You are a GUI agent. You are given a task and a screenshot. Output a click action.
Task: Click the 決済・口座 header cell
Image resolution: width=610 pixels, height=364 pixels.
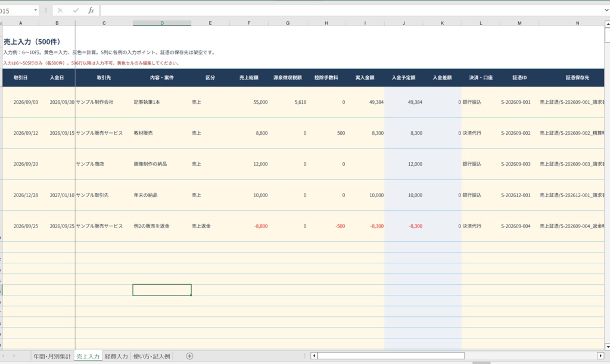point(481,78)
